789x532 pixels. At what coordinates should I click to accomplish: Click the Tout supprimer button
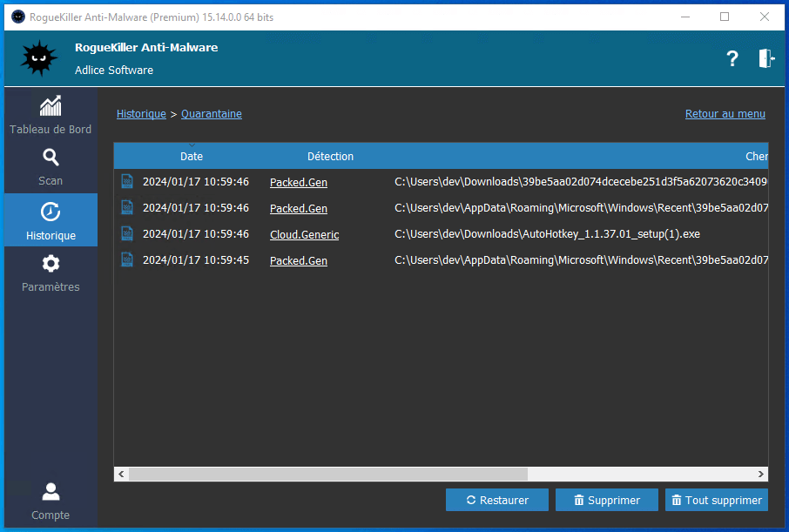click(x=716, y=500)
